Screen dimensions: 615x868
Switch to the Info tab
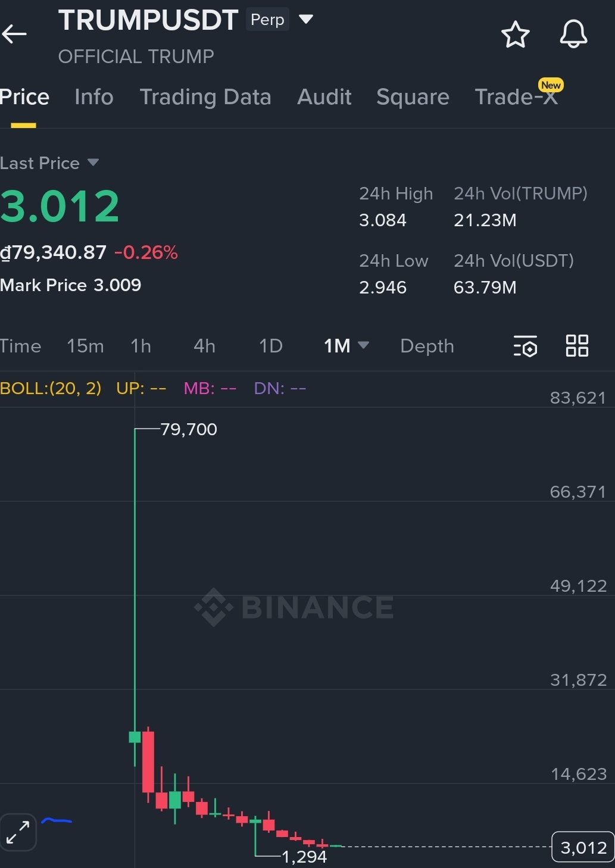[94, 97]
